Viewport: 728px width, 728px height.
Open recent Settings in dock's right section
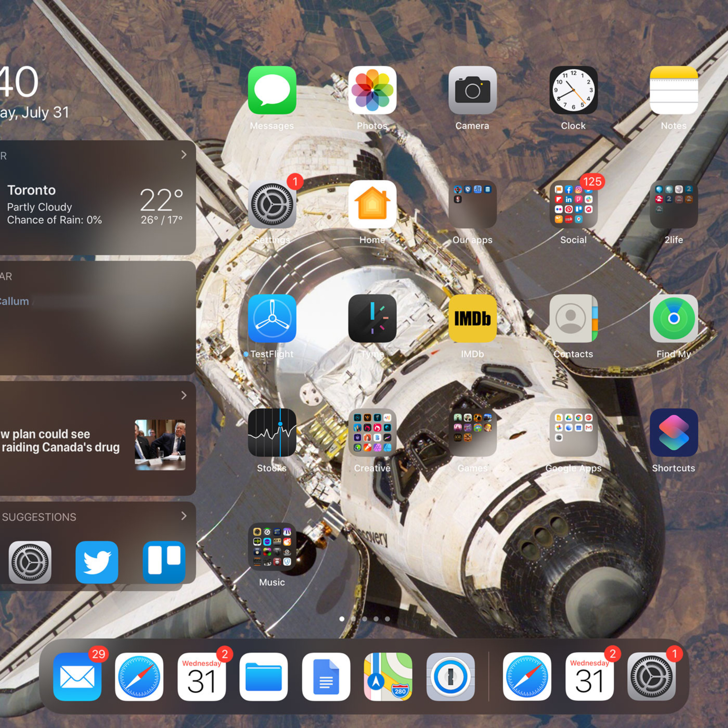point(652,677)
